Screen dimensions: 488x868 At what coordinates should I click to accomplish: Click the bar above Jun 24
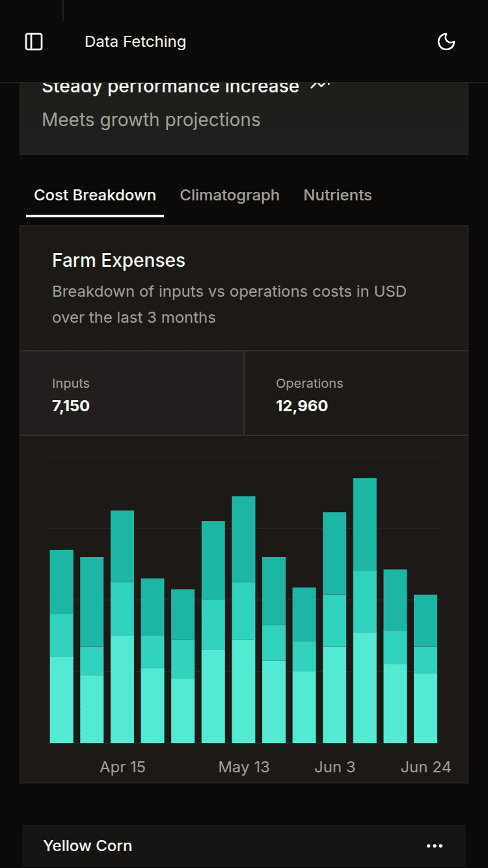pos(426,670)
